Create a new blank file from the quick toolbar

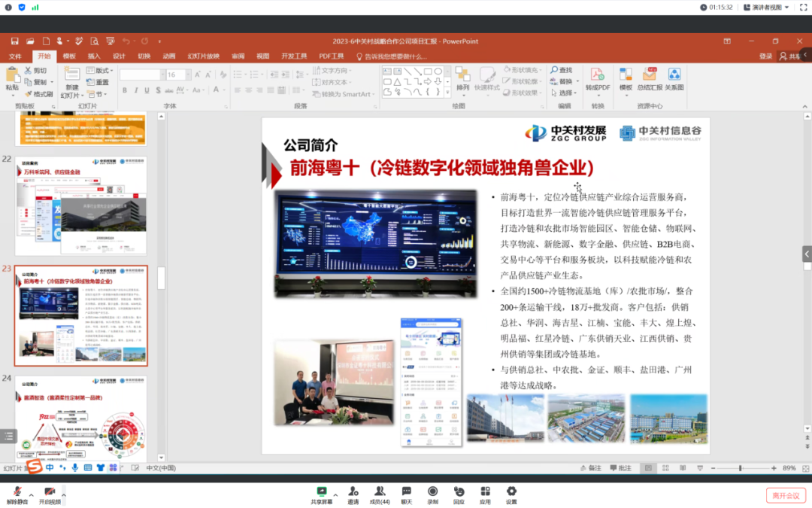point(46,41)
